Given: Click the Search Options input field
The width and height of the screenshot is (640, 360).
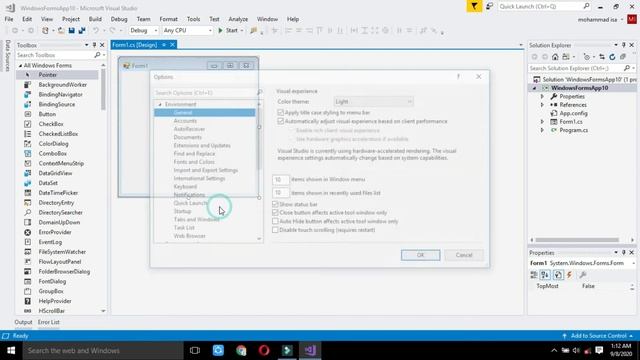Looking at the screenshot, I should [x=205, y=93].
